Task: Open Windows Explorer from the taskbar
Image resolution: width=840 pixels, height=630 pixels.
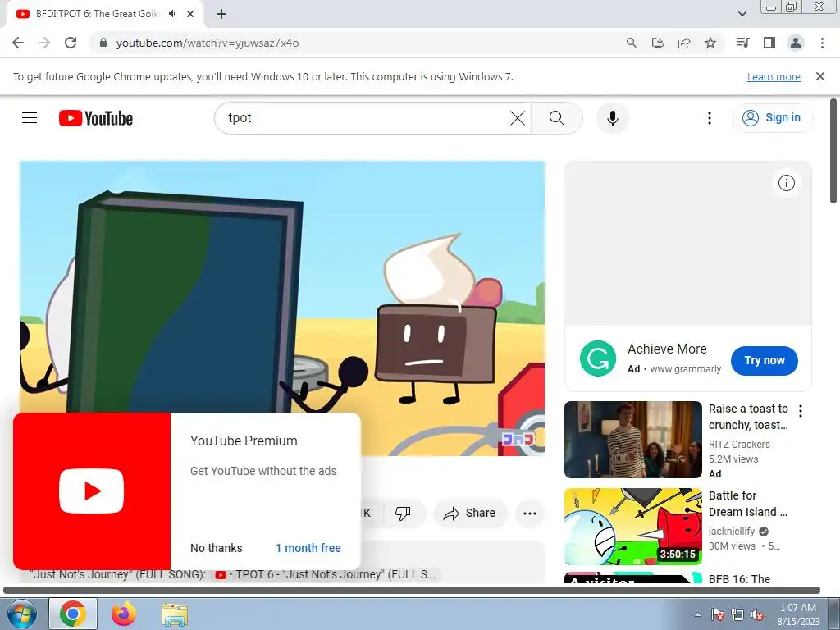Action: [175, 614]
